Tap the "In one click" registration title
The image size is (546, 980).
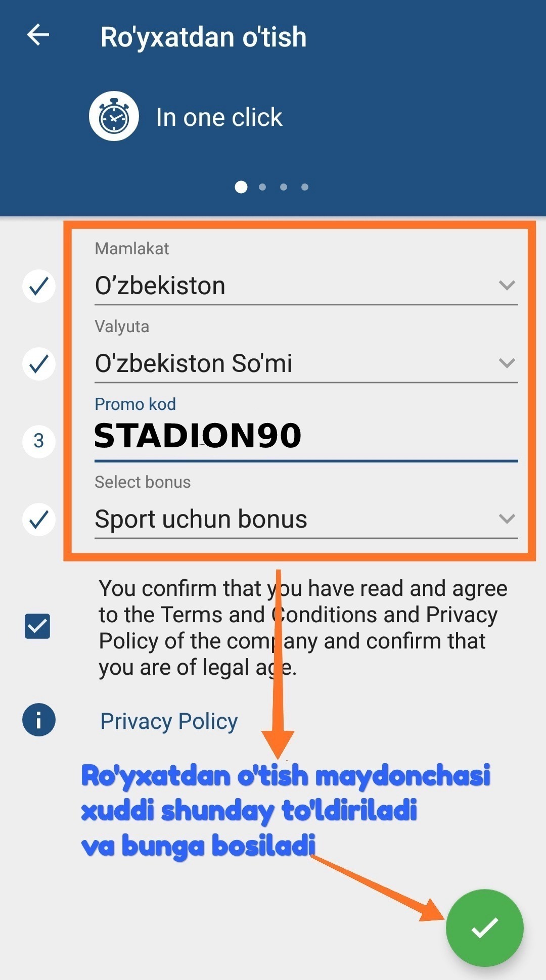click(219, 117)
